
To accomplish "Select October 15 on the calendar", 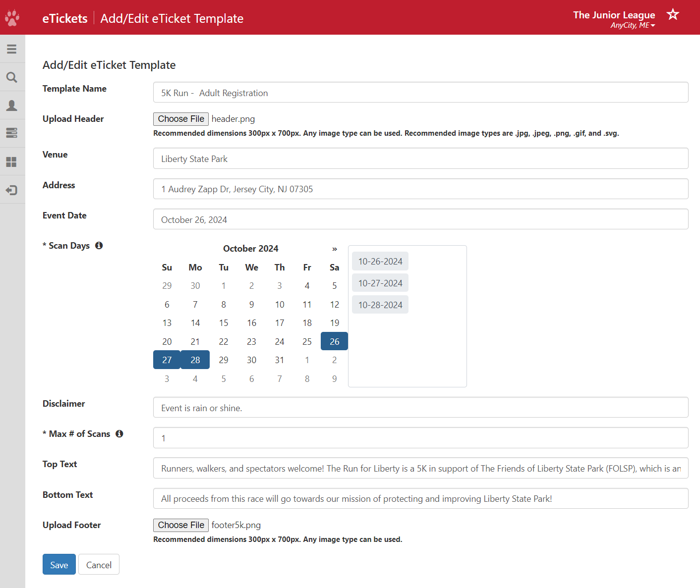I will [224, 323].
